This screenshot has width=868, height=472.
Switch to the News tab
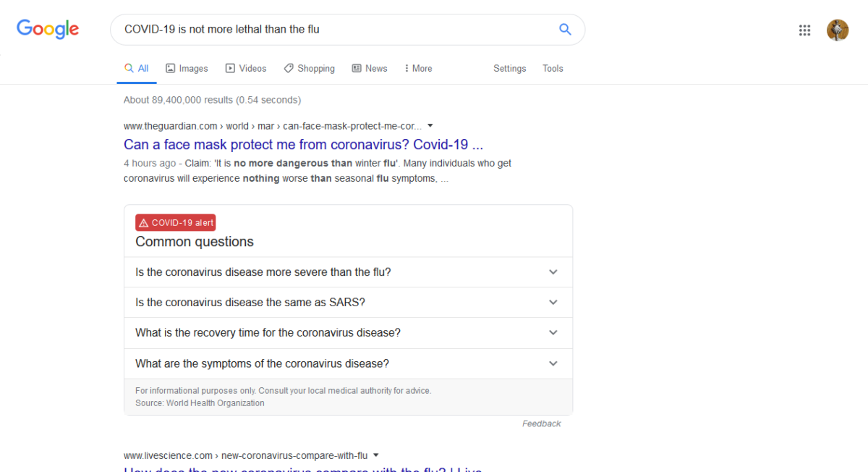(370, 68)
